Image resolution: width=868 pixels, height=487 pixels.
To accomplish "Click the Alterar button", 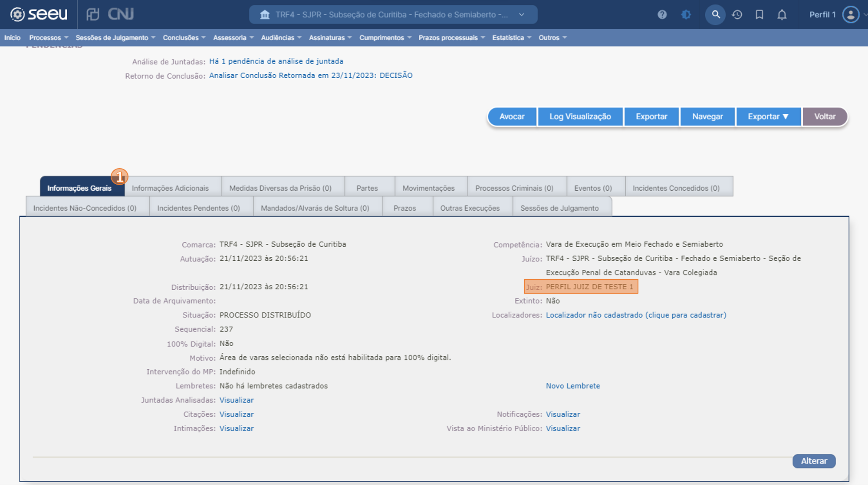I will pyautogui.click(x=814, y=461).
